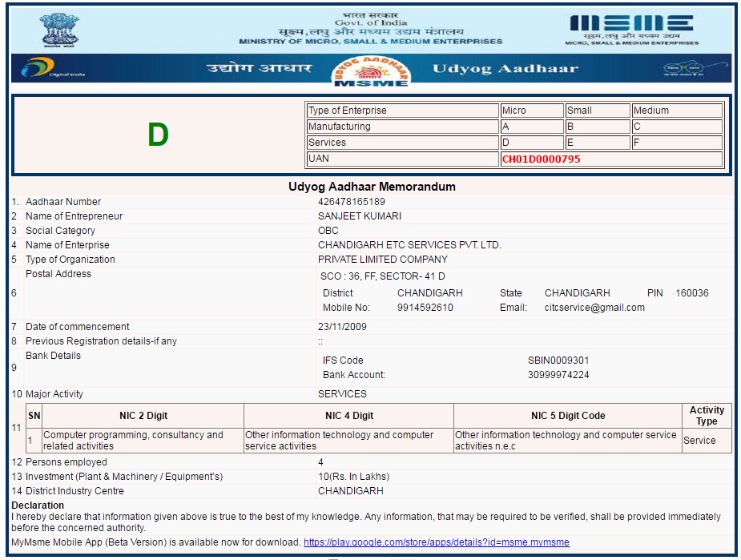This screenshot has width=741, height=560.
Task: Click the red UAN number CH01D0000795
Action: click(541, 159)
